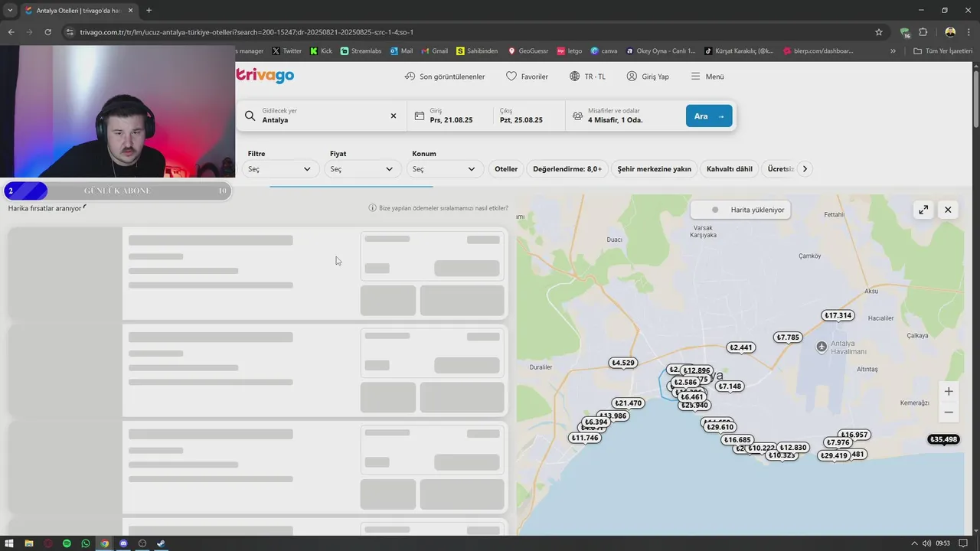Click Giriş Yap to sign in
Screen dimensions: 980x551
point(648,77)
